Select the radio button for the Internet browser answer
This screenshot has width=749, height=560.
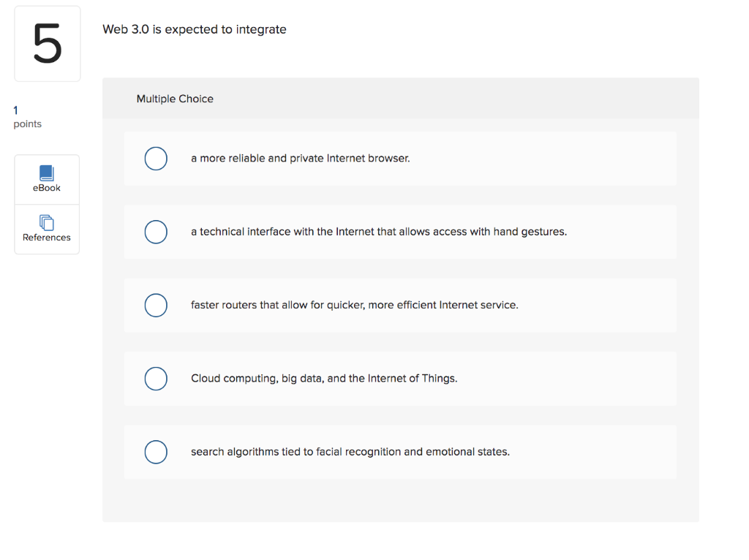(156, 159)
